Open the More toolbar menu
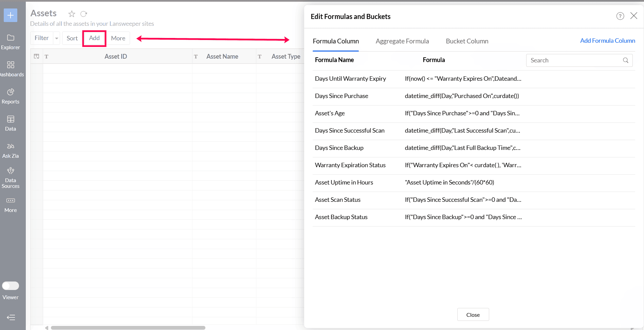Viewport: 644px width, 330px height. [x=118, y=38]
